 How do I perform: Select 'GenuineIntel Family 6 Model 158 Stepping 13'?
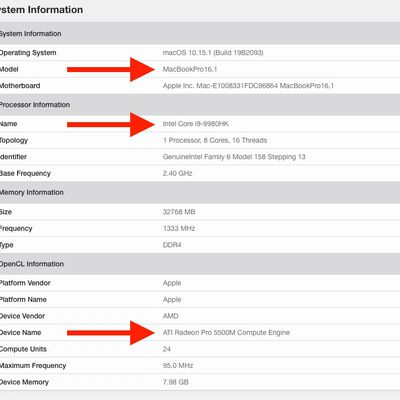[234, 157]
